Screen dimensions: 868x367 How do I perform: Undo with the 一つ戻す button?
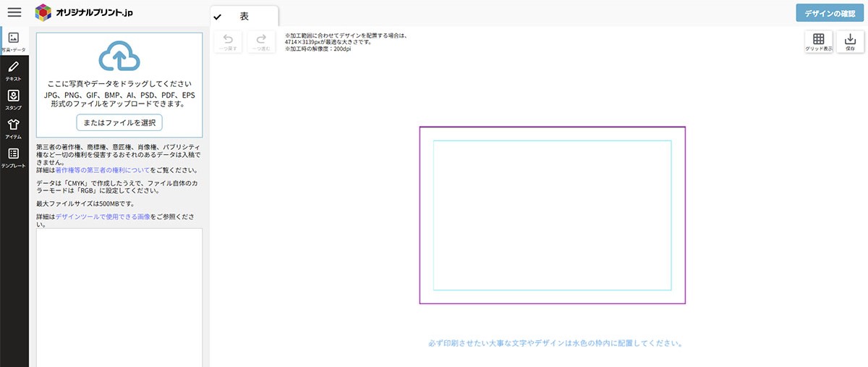point(228,42)
